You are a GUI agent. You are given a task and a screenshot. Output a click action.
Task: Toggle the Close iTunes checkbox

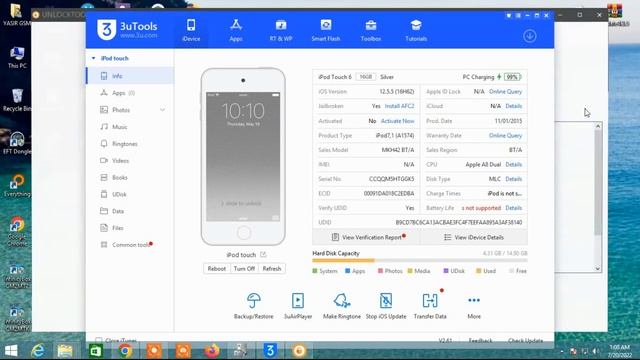[x=98, y=340]
